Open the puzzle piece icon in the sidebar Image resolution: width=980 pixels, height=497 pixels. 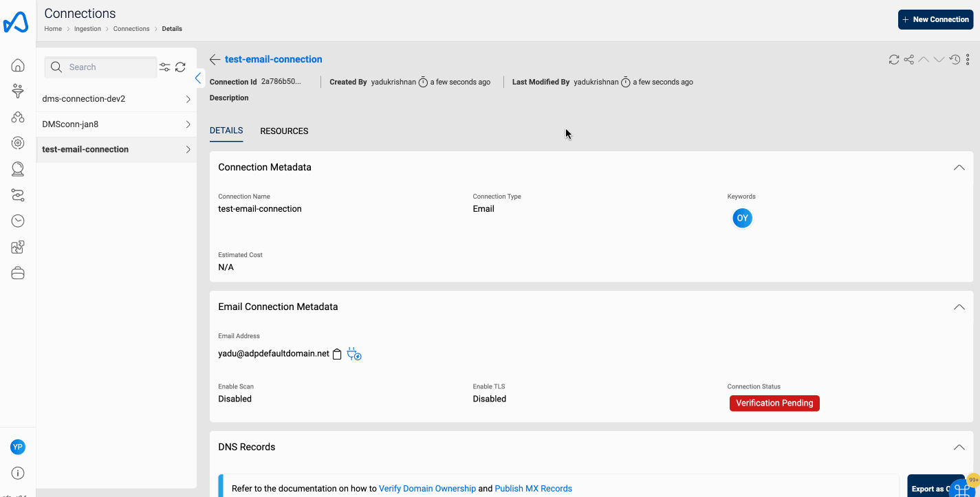point(18,247)
